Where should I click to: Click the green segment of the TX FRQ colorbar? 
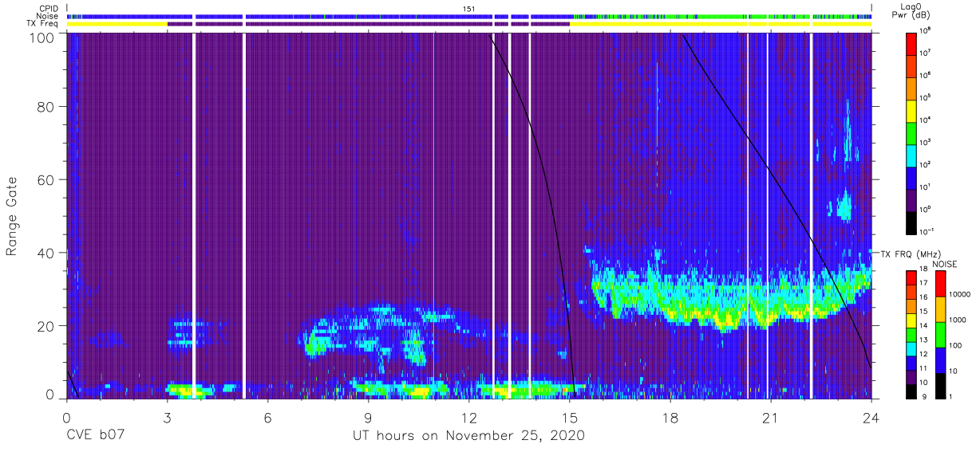coord(911,333)
